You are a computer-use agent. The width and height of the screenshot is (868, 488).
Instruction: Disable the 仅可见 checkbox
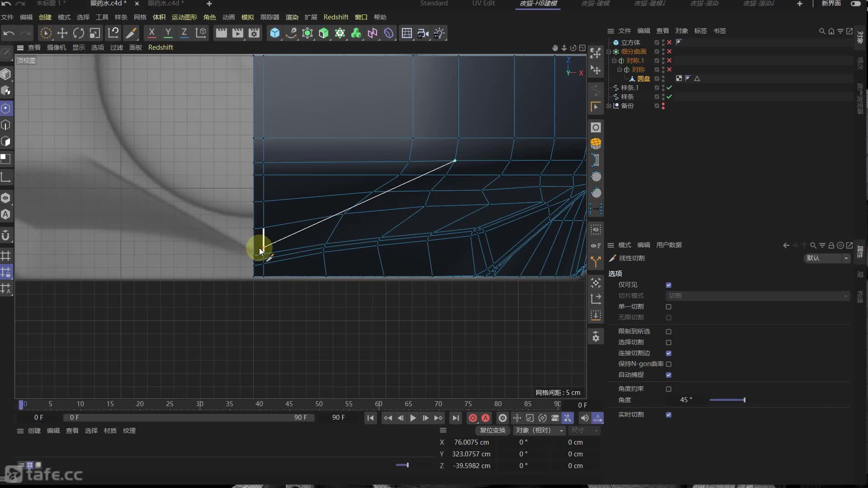coord(669,285)
